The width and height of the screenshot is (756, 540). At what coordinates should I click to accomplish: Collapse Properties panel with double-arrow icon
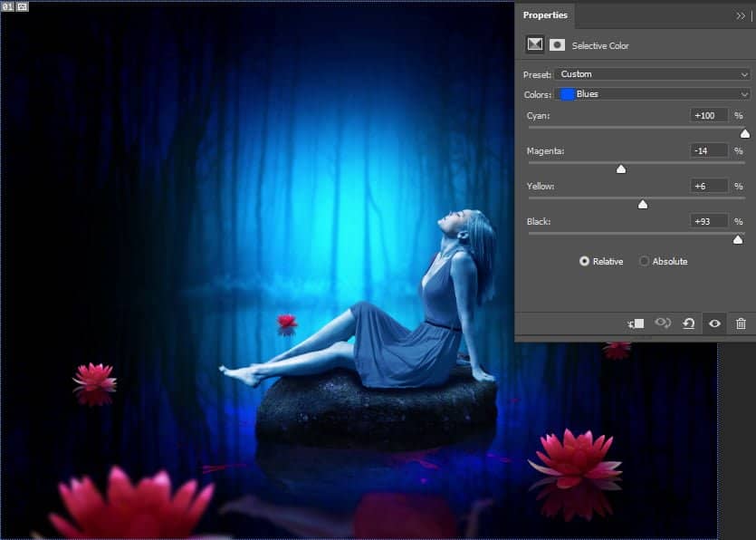(x=741, y=15)
